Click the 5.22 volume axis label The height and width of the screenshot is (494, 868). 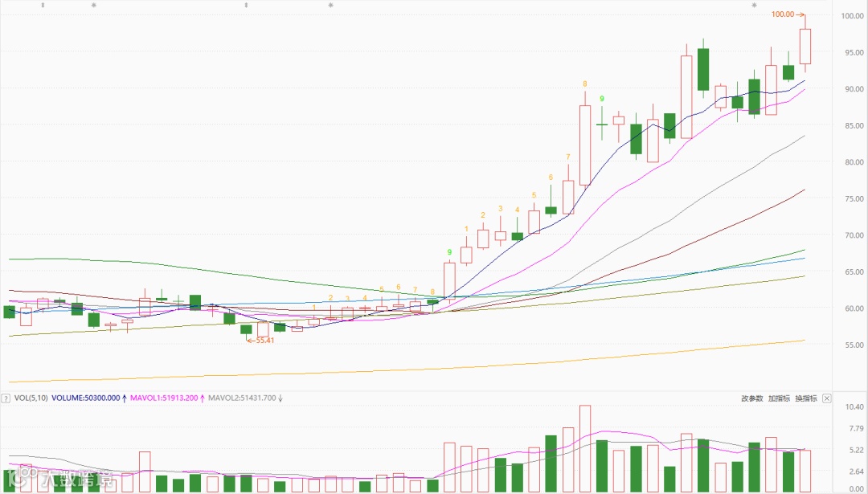point(857,451)
